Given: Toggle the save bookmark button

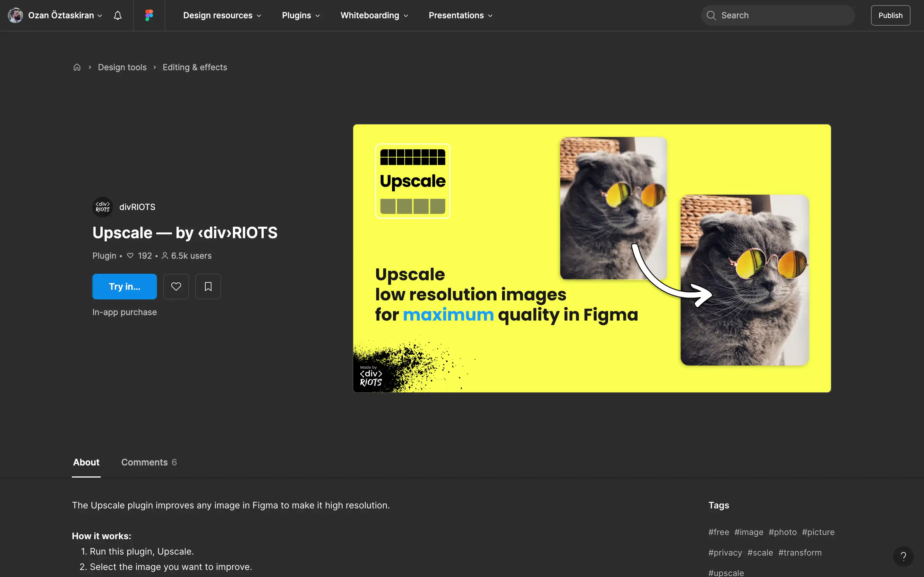Looking at the screenshot, I should [208, 286].
